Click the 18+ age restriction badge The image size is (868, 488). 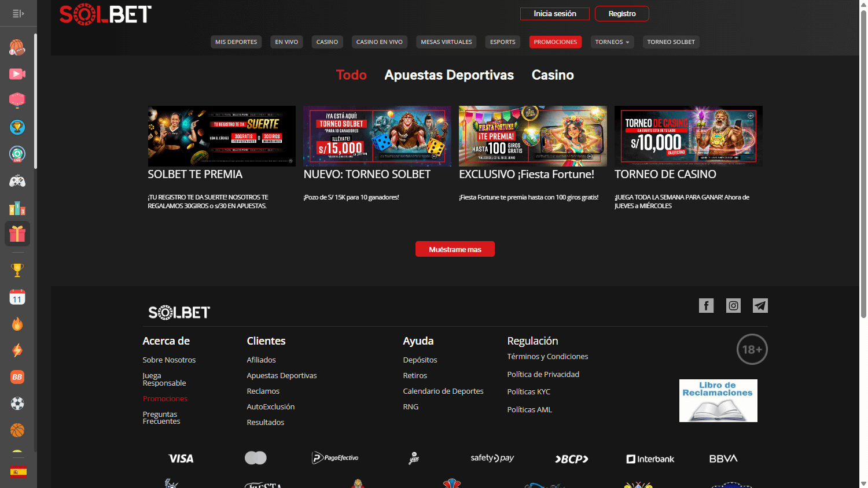click(x=752, y=349)
